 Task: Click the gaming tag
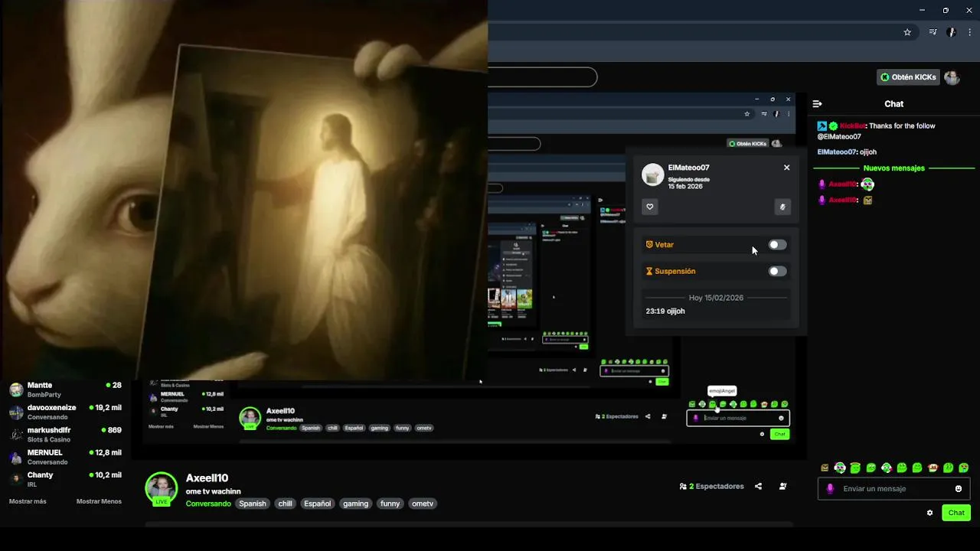point(355,504)
